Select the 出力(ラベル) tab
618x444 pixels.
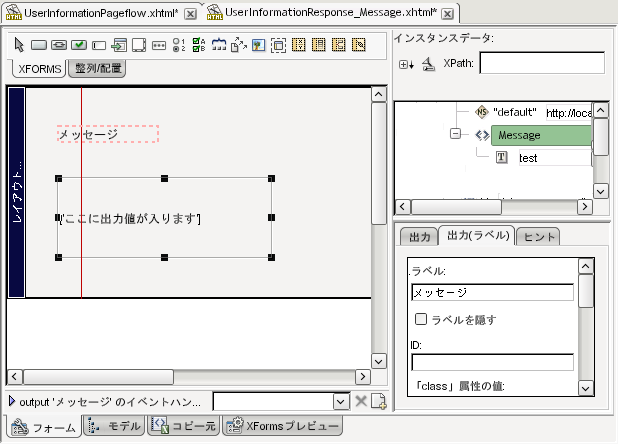[478, 236]
